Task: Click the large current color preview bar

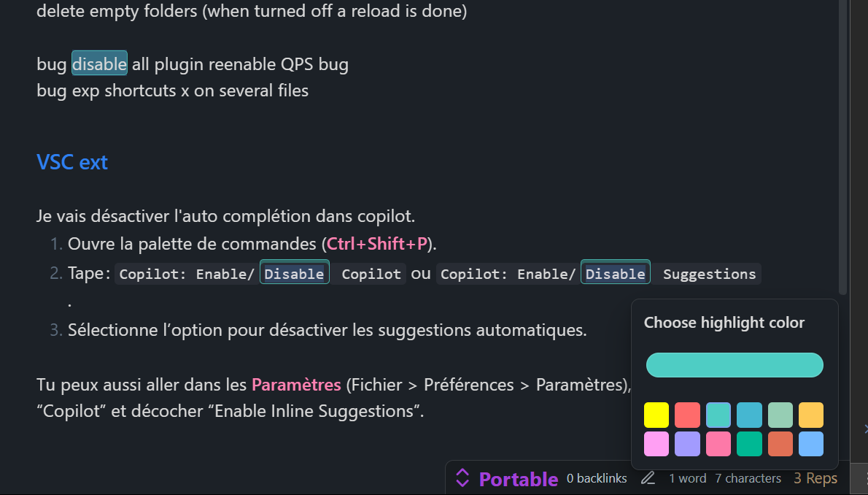Action: coord(734,365)
